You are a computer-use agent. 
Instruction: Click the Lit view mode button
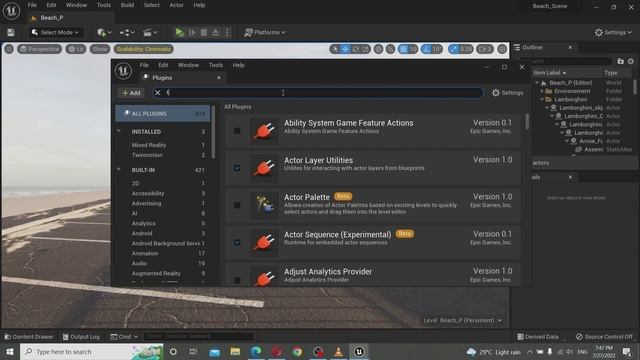tap(76, 49)
